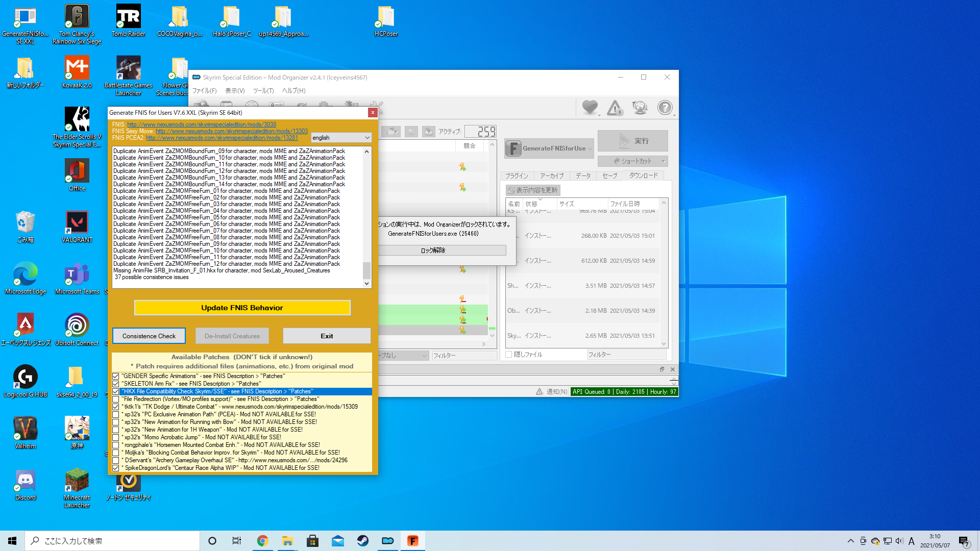Toggle tktk1's TK Dodge / Ultimate Combat patch
The width and height of the screenshot is (980, 551).
[x=116, y=407]
